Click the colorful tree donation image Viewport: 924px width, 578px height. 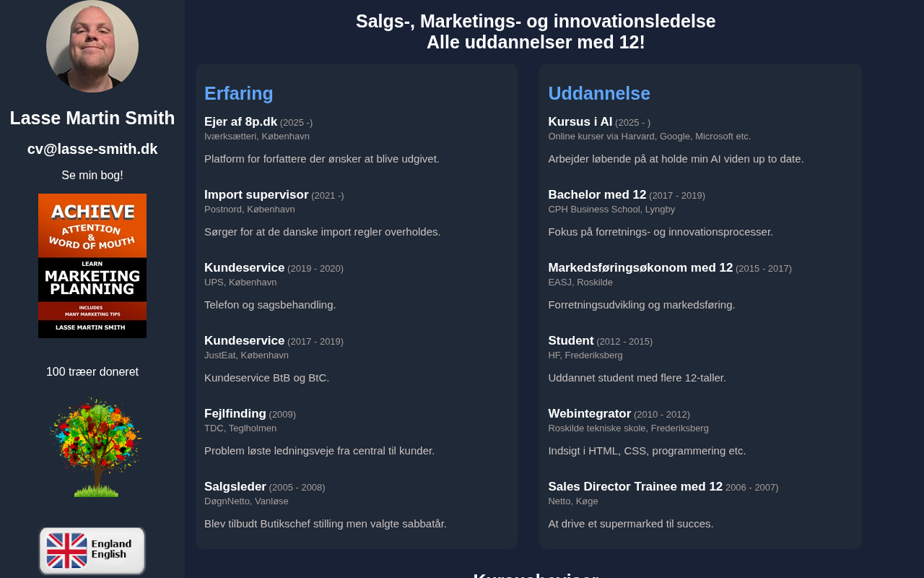pos(95,447)
